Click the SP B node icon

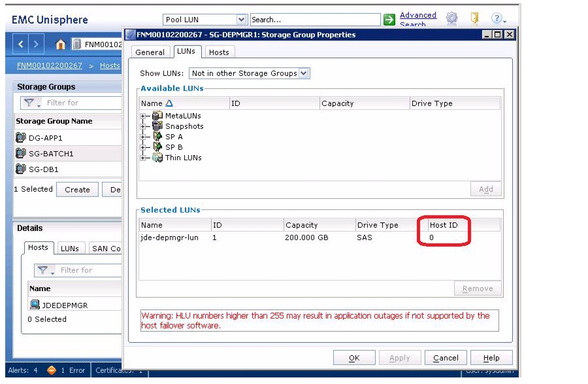(157, 147)
